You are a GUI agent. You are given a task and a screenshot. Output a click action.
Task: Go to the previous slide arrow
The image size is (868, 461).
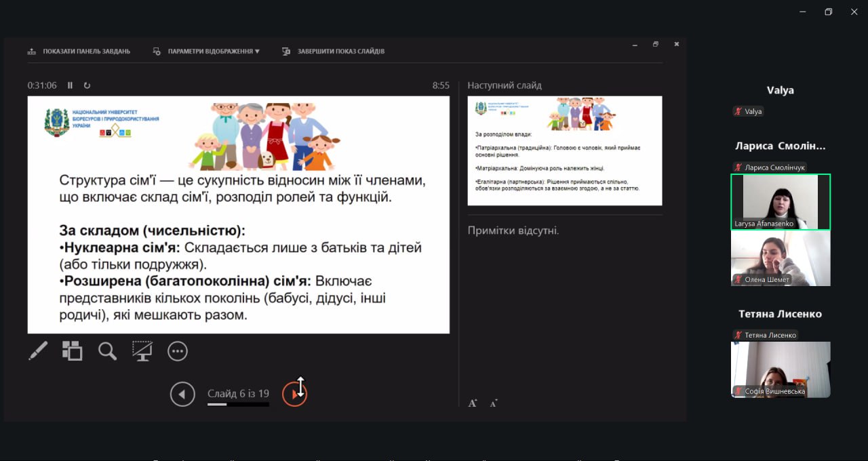[182, 394]
